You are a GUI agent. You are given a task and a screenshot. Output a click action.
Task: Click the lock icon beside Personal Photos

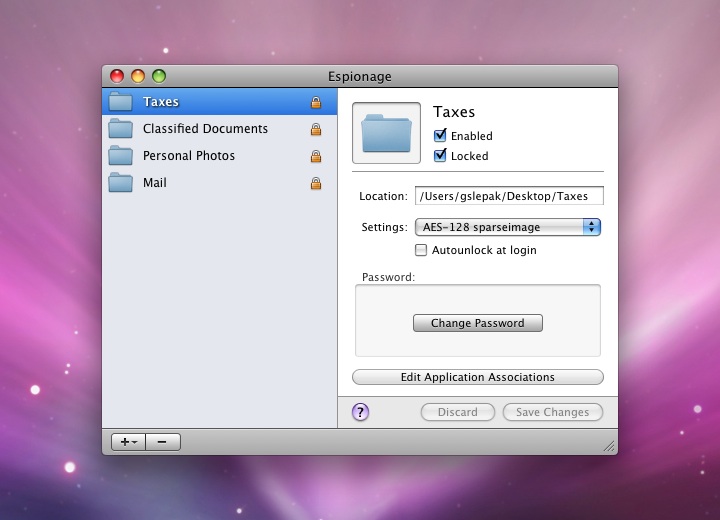tap(316, 156)
